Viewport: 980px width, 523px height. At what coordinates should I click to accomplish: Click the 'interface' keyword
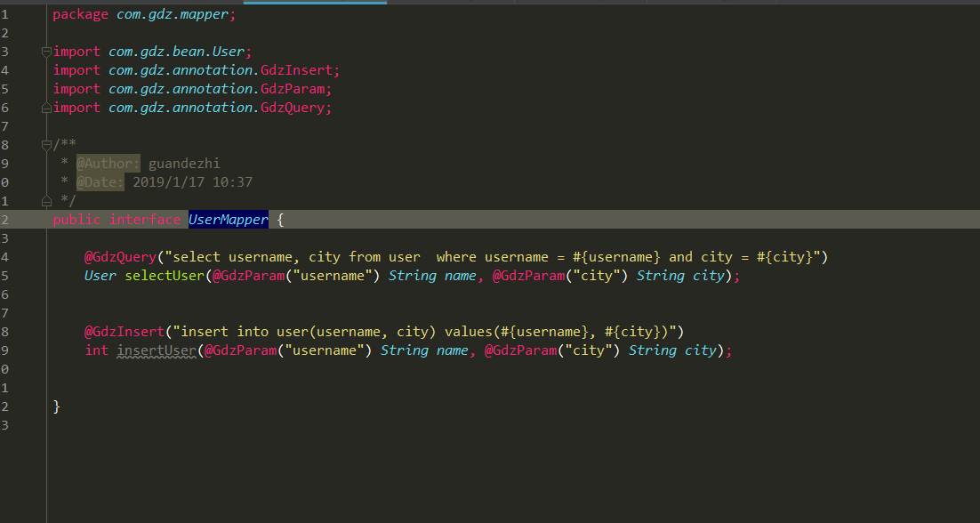point(145,220)
